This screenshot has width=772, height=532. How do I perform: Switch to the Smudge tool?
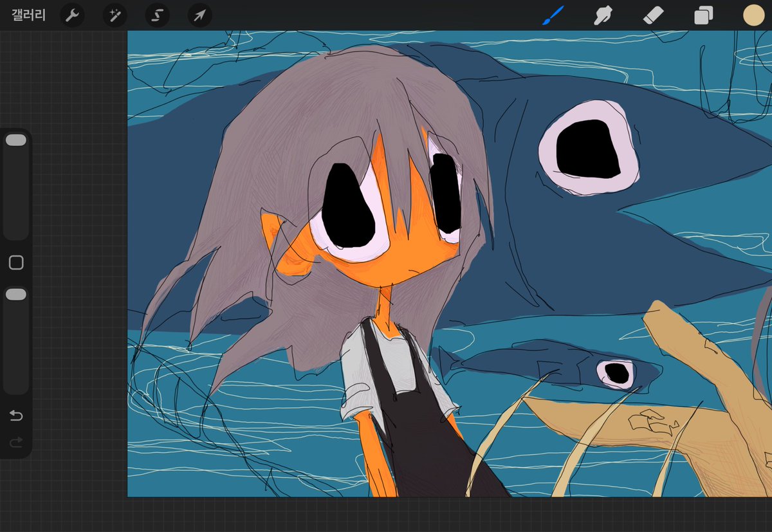(603, 15)
